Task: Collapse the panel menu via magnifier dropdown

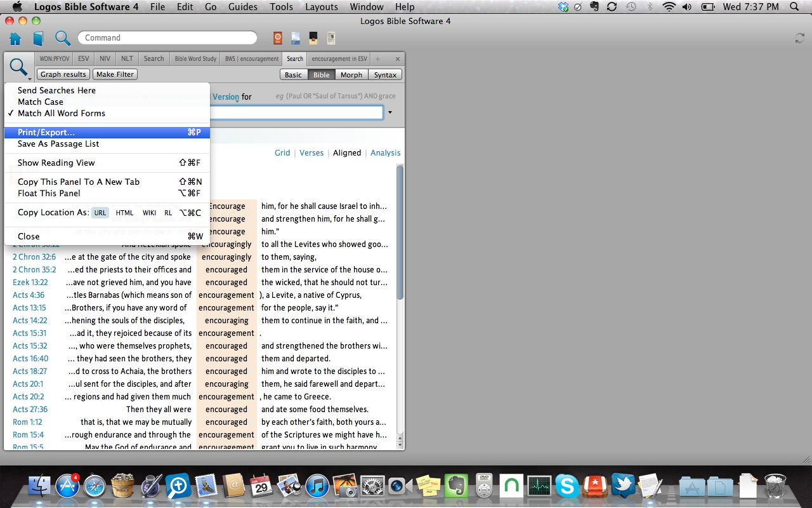Action: click(19, 67)
